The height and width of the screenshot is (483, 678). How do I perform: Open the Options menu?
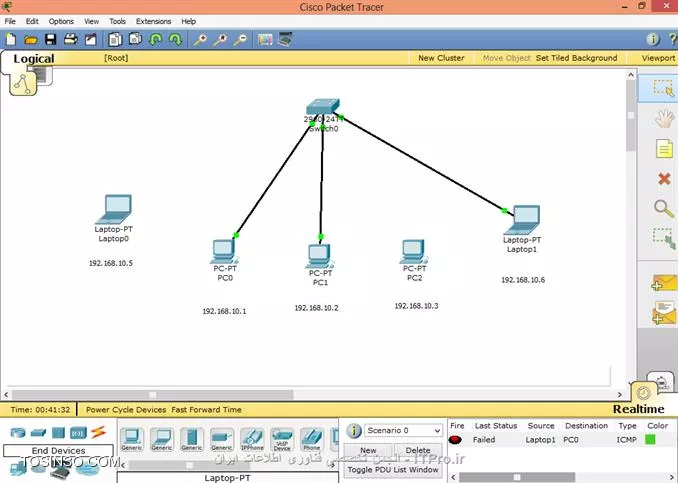(61, 21)
